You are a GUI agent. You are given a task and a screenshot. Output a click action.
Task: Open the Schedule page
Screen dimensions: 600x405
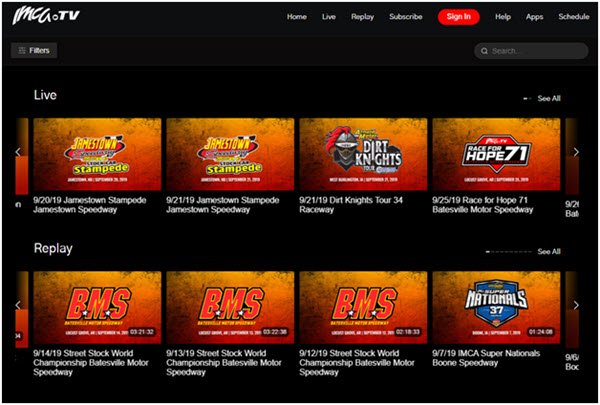pos(573,17)
